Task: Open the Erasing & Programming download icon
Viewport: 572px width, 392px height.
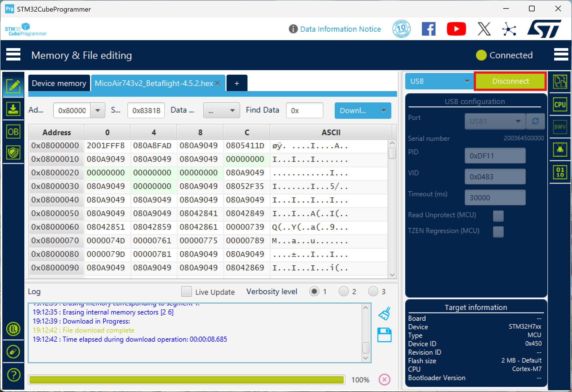Action: (x=13, y=109)
